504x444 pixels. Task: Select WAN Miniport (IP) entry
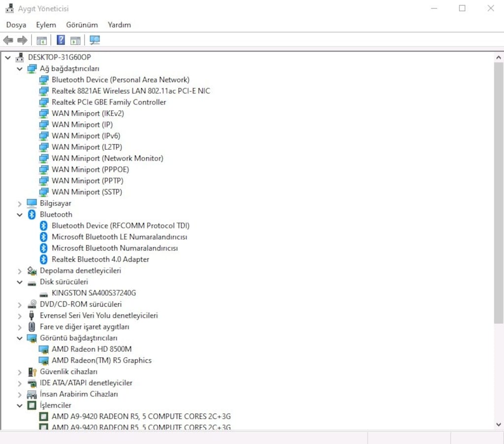click(82, 125)
